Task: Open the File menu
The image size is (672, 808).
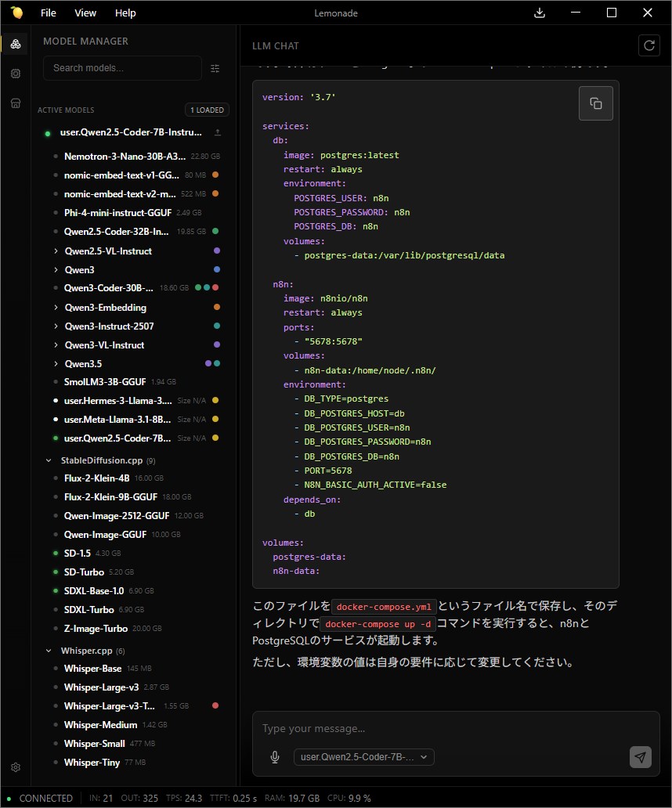Action: click(49, 13)
